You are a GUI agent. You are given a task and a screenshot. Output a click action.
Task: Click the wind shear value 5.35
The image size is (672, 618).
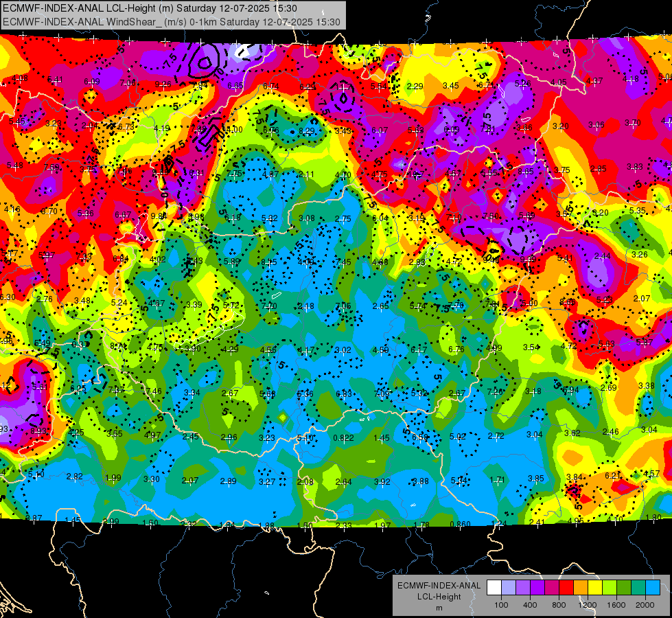pyautogui.click(x=638, y=211)
